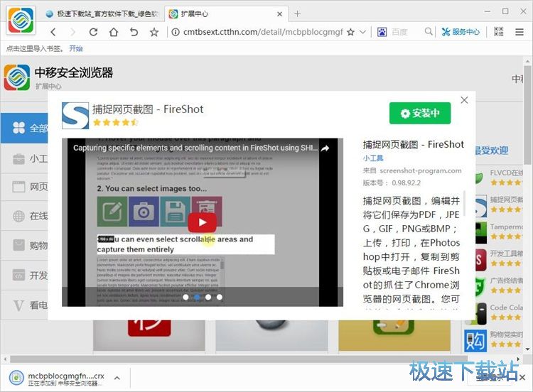Click the browser logo in title bar
533x392 pixels.
point(21,20)
